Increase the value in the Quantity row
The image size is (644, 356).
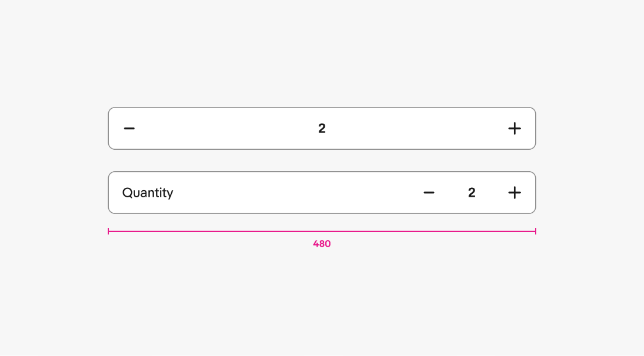tap(514, 193)
